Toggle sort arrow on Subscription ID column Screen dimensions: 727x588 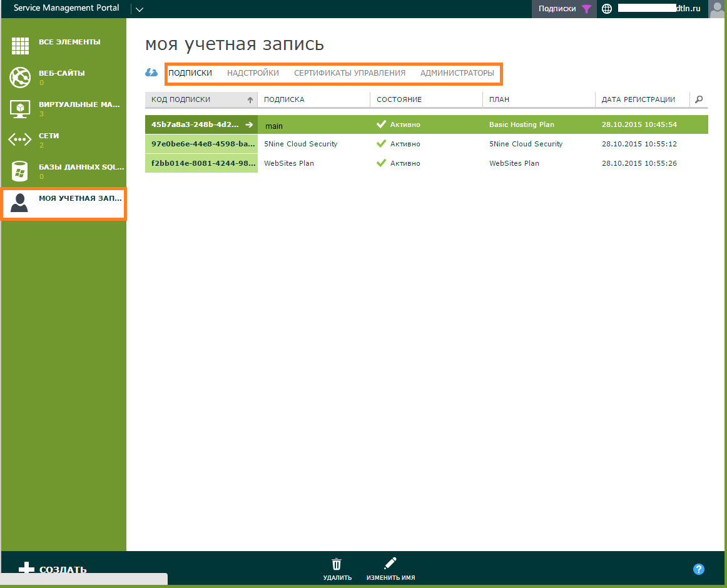point(250,99)
